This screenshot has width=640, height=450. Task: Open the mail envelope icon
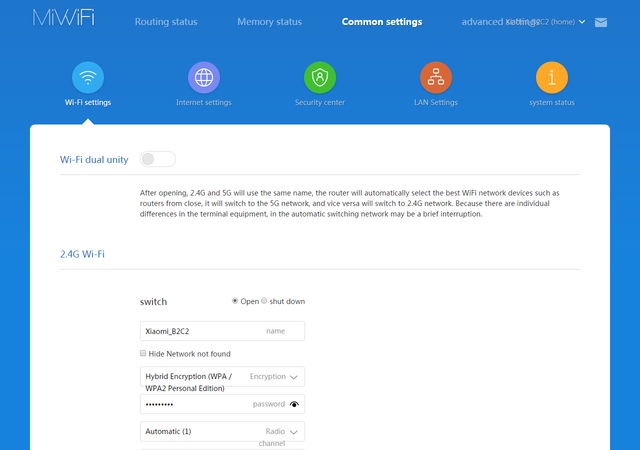click(601, 22)
